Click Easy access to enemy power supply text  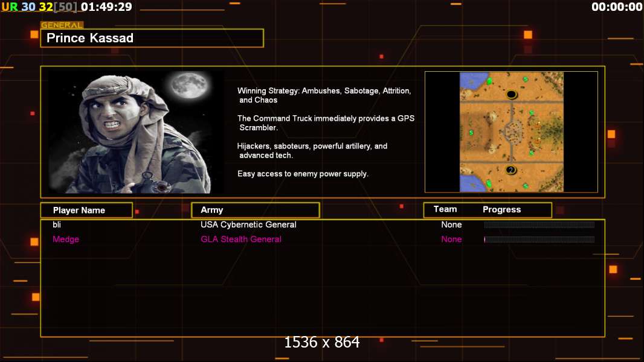click(303, 173)
